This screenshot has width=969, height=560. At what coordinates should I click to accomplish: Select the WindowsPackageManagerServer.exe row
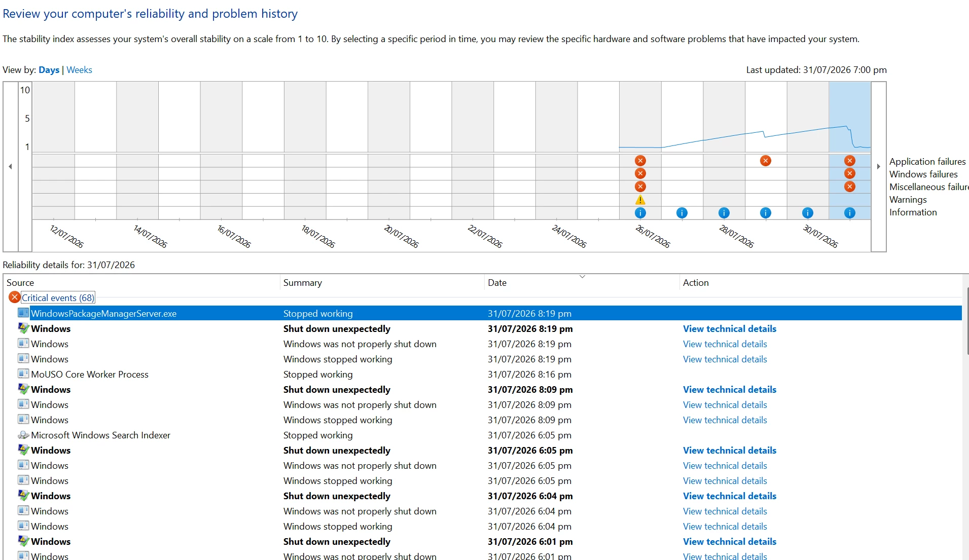[x=489, y=313]
